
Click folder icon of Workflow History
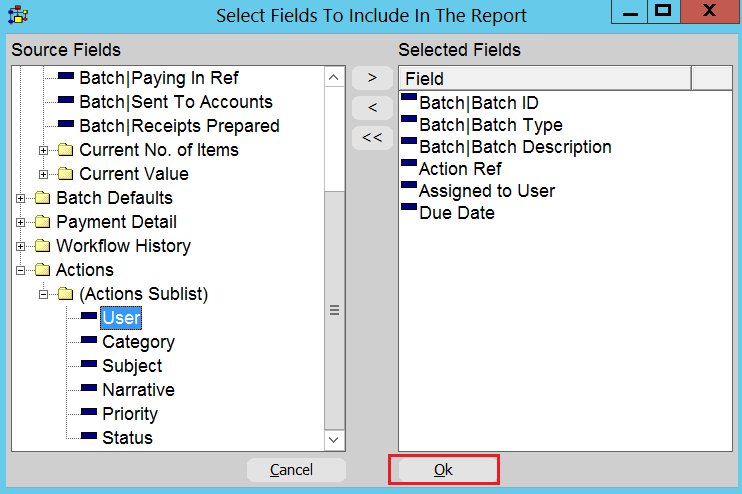coord(43,246)
